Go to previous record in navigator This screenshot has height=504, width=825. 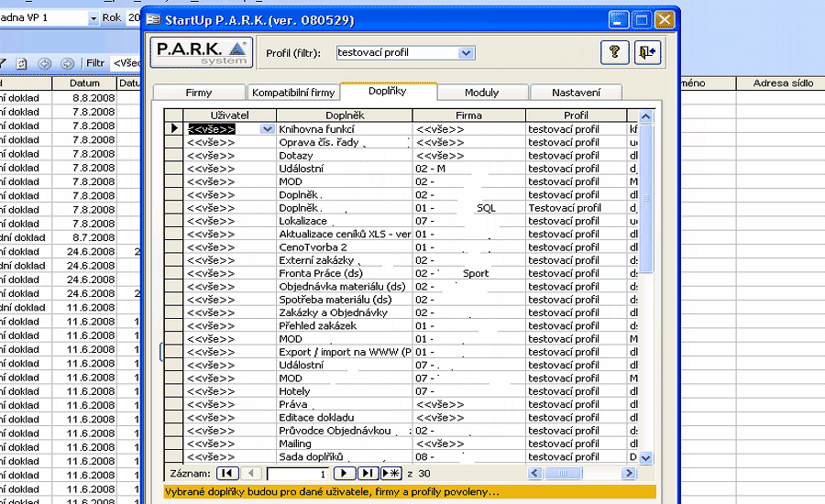tap(251, 473)
